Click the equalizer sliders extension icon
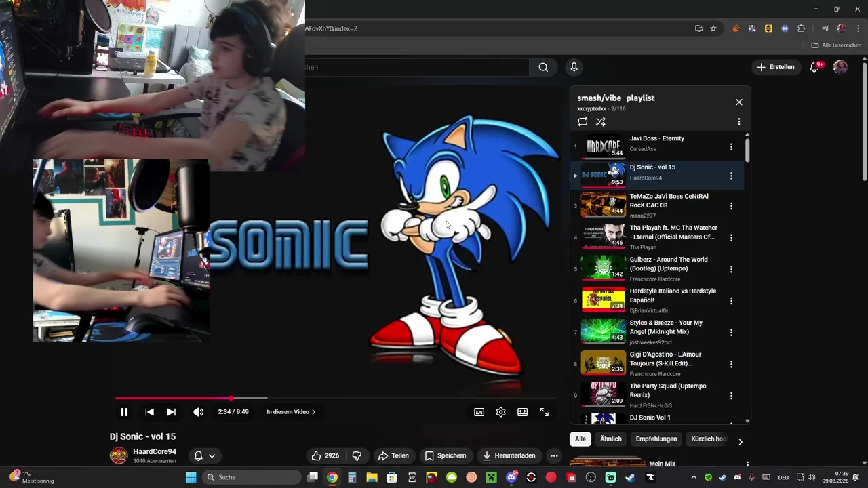 coord(752,28)
